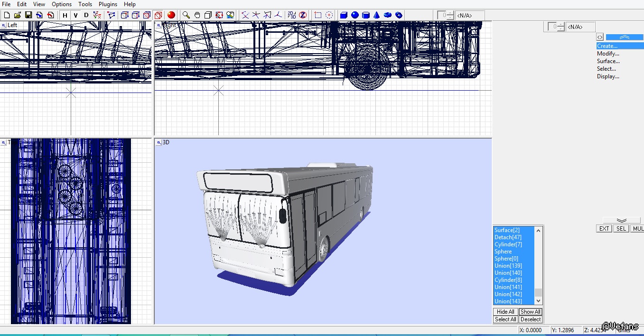Click the Save file floppy disk icon

[x=28, y=15]
